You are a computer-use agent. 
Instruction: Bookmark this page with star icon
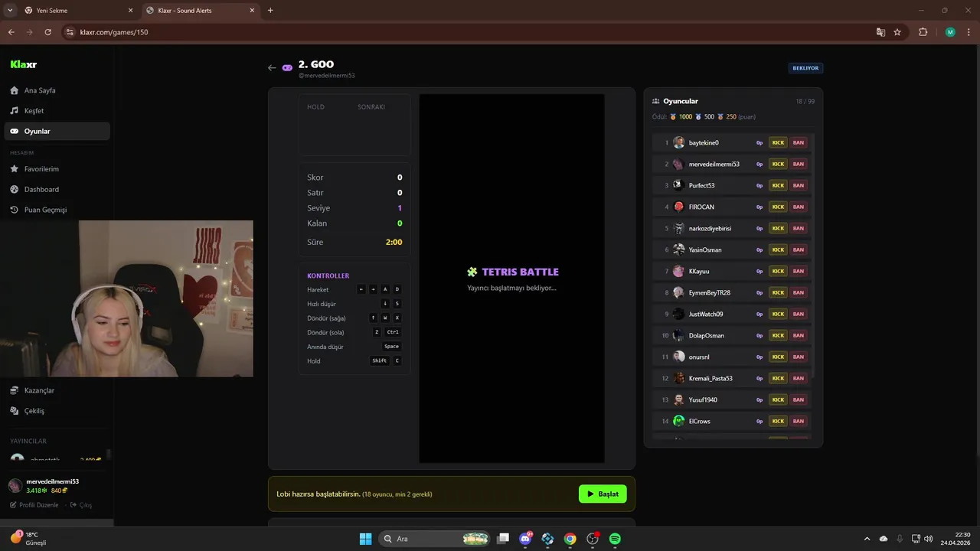(897, 32)
